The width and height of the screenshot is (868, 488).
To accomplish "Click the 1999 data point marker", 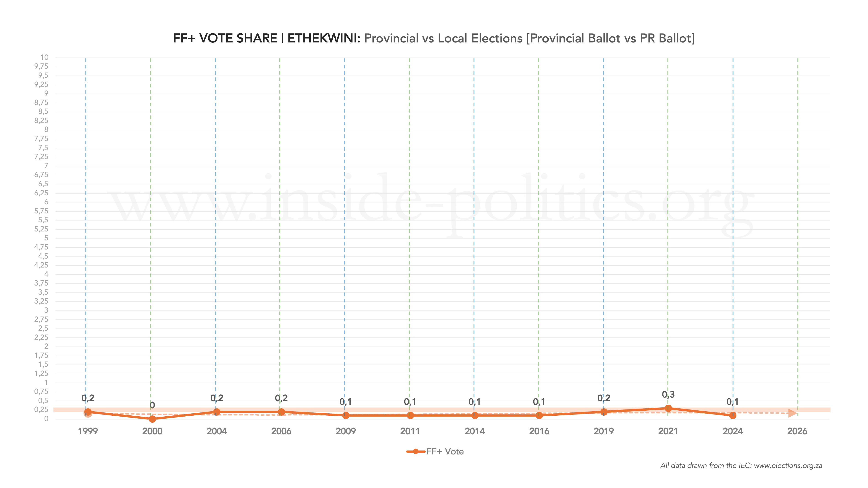I will point(88,412).
